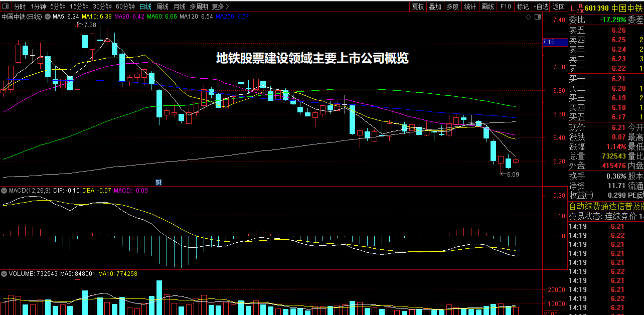Expand the VOLUME indicator dropdown arrow

4,274
